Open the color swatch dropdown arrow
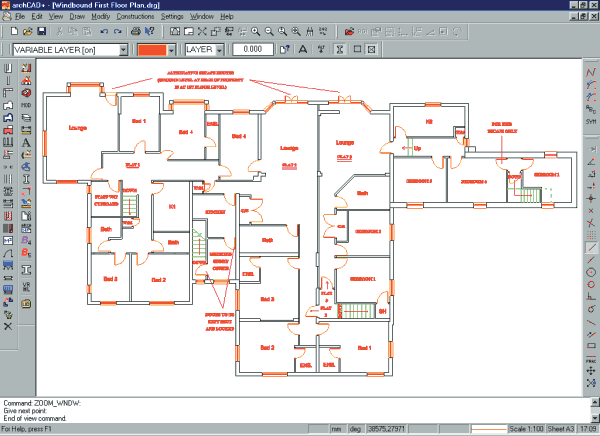600x436 pixels. point(173,48)
